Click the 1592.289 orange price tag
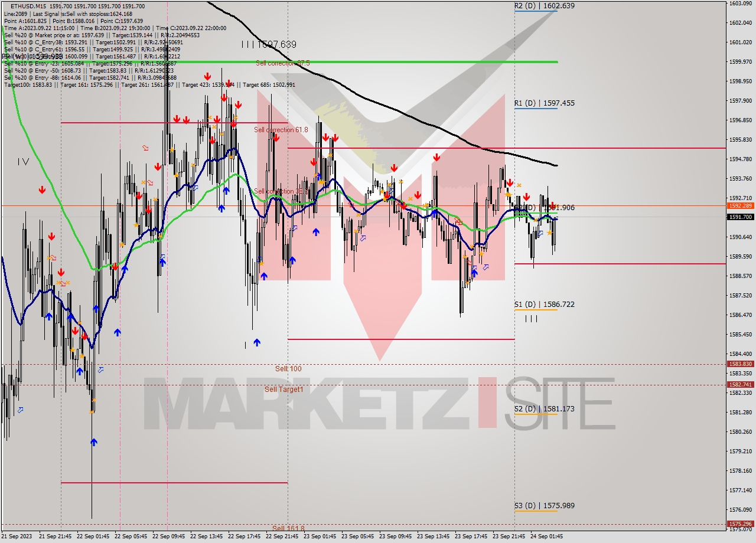The height and width of the screenshot is (543, 756). (741, 206)
